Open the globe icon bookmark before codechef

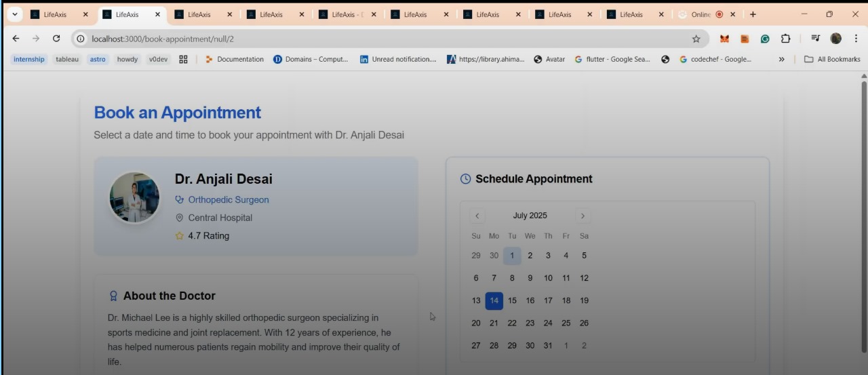665,60
